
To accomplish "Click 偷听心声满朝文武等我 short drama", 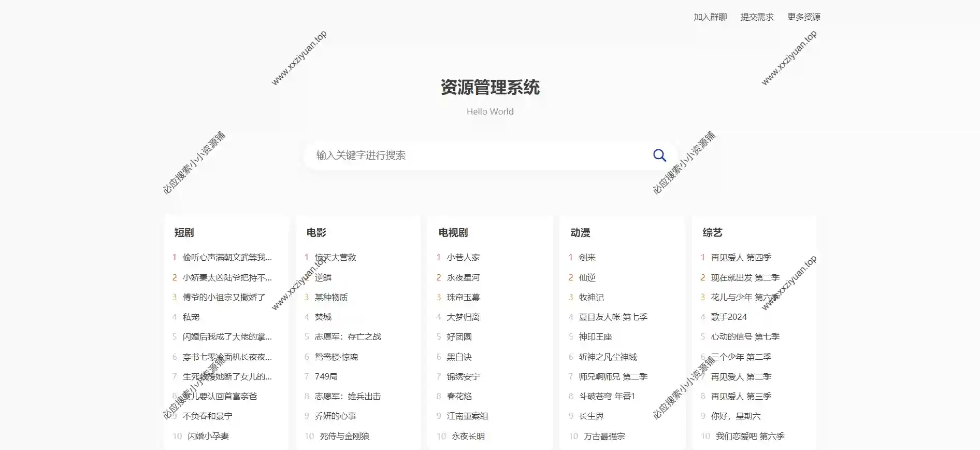I will click(227, 258).
